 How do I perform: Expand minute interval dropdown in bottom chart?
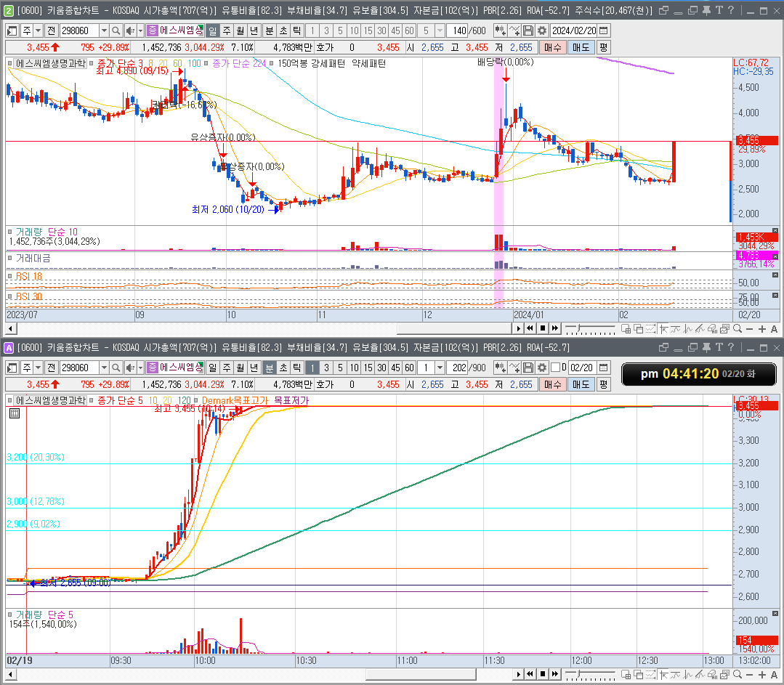[440, 368]
